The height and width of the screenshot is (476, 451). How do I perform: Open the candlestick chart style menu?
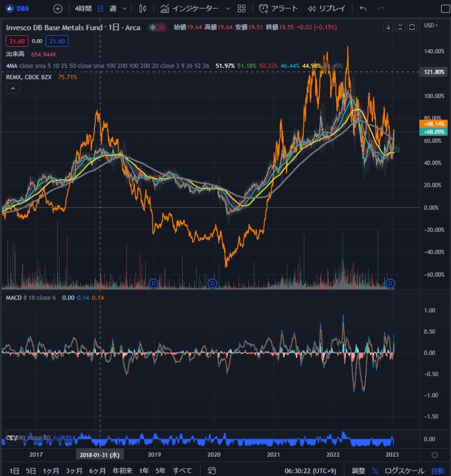[x=142, y=8]
